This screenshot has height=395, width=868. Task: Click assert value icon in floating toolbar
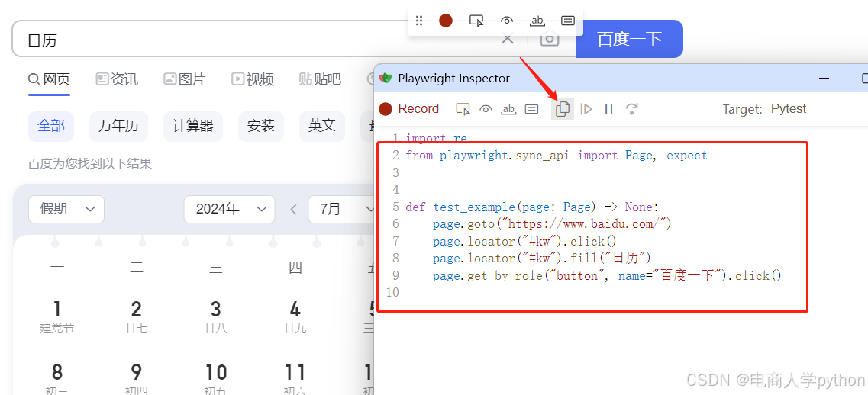coord(567,21)
